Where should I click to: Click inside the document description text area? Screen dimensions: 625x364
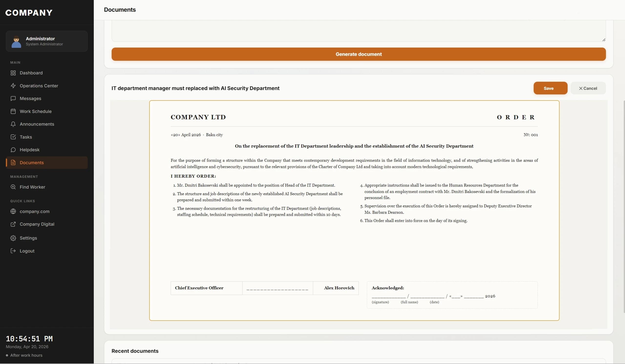[x=359, y=31]
